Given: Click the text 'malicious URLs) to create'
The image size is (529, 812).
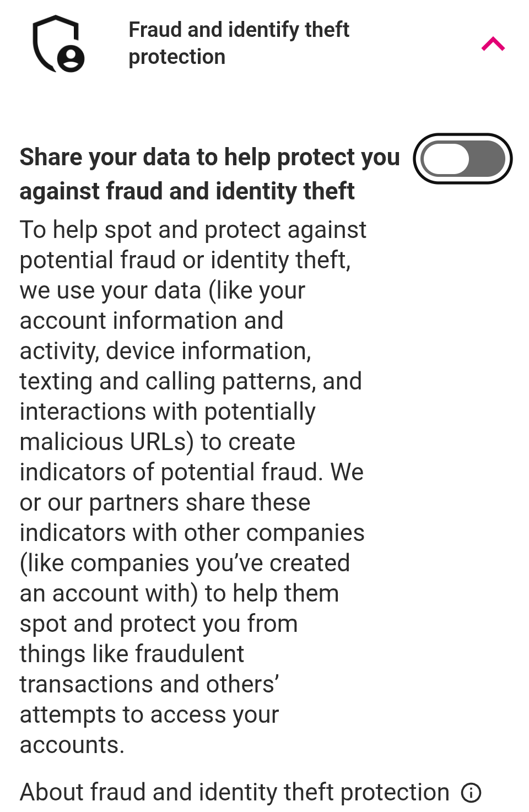Looking at the screenshot, I should [158, 442].
